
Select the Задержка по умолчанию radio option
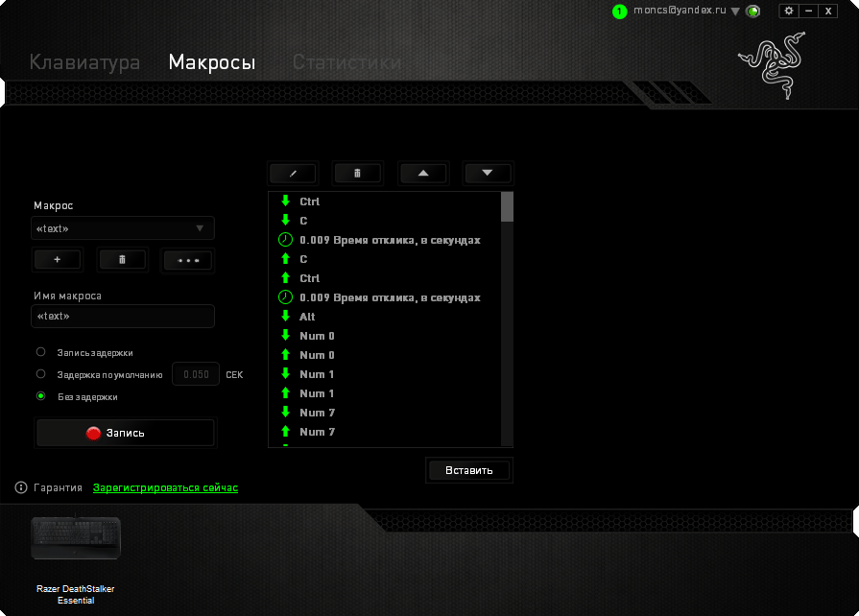[x=40, y=374]
